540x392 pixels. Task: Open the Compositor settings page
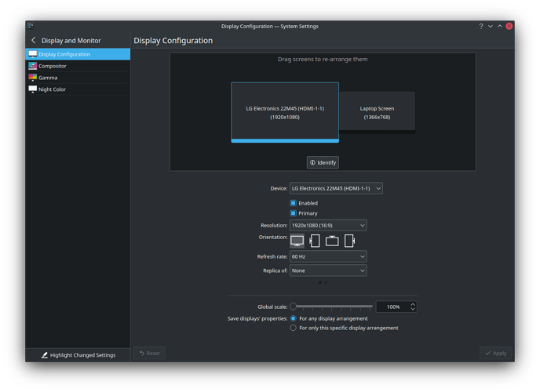(x=53, y=66)
